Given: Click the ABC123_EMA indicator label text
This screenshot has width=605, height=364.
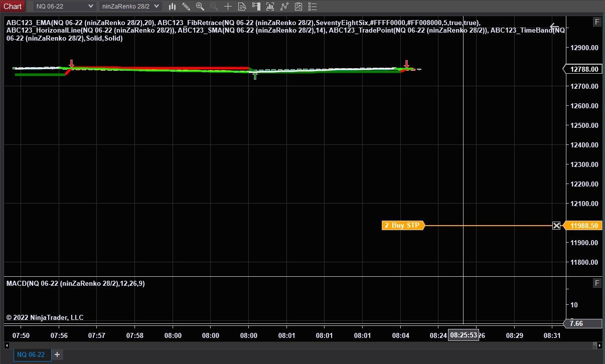Looking at the screenshot, I should point(80,23).
